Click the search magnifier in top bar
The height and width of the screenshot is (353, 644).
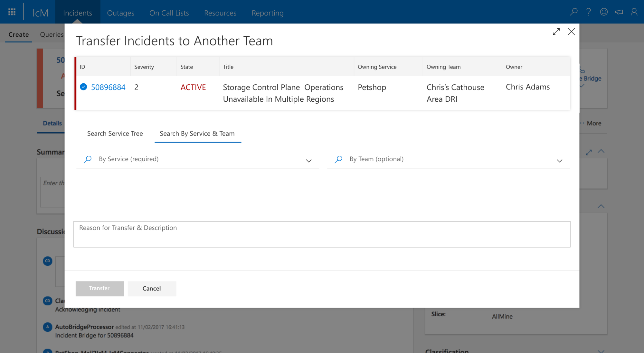click(573, 12)
